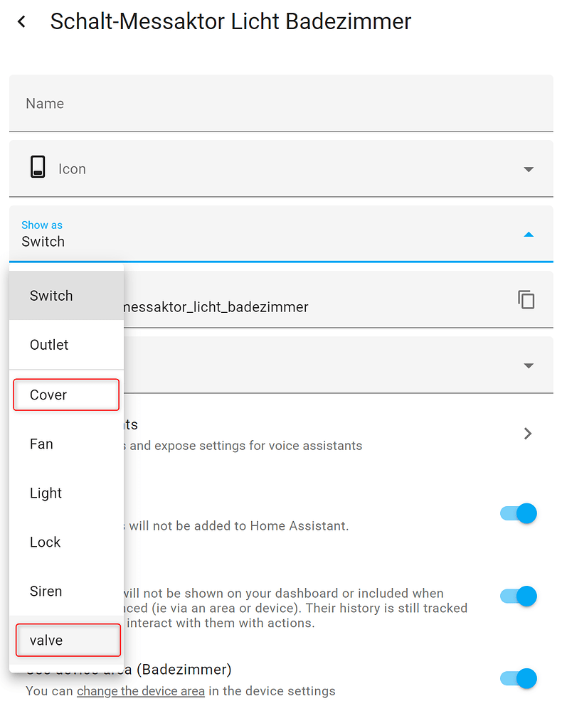Click into the Name input field
562x728 pixels.
(213, 103)
